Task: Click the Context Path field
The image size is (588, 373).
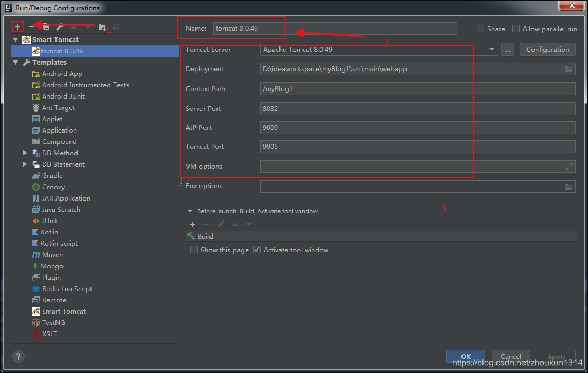Action: point(417,89)
